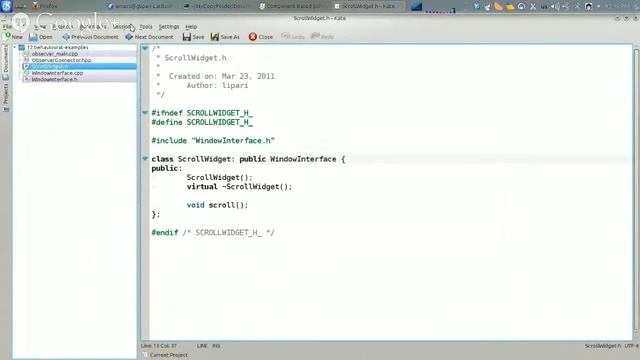Viewport: 640px width, 360px height.
Task: Switch to the Documents side tab
Action: [6, 62]
